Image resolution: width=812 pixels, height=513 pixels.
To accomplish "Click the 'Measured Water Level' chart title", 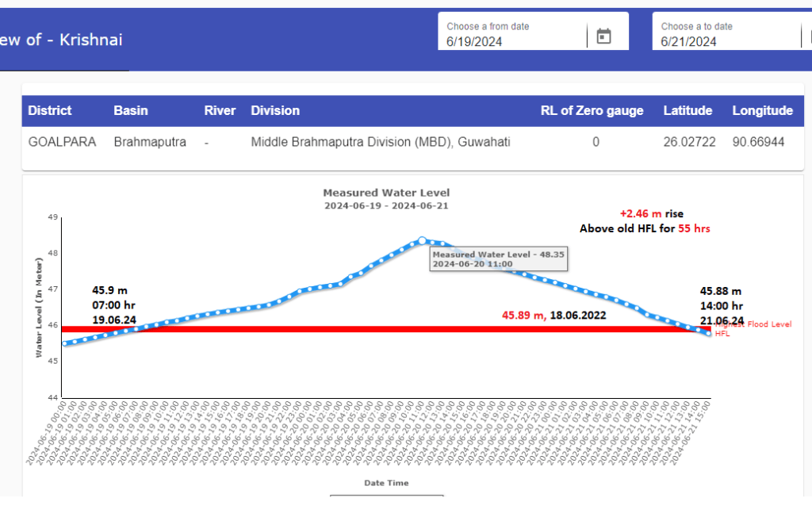I will [386, 193].
